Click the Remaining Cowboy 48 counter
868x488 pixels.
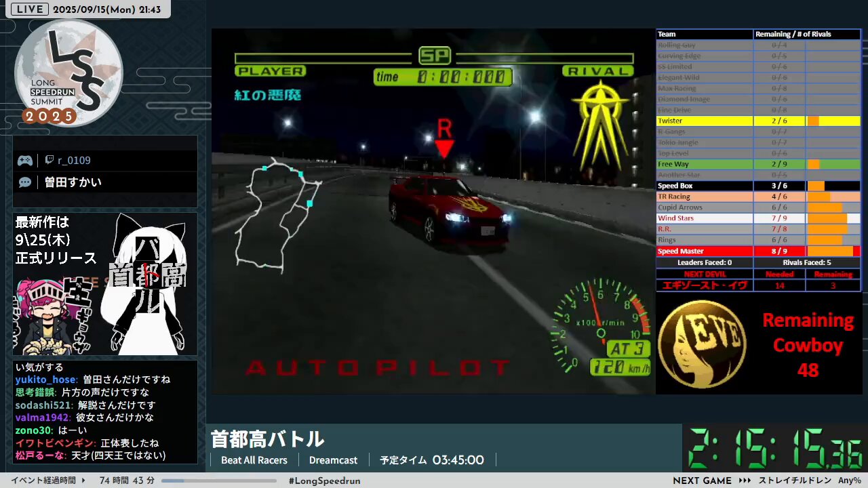tap(808, 345)
